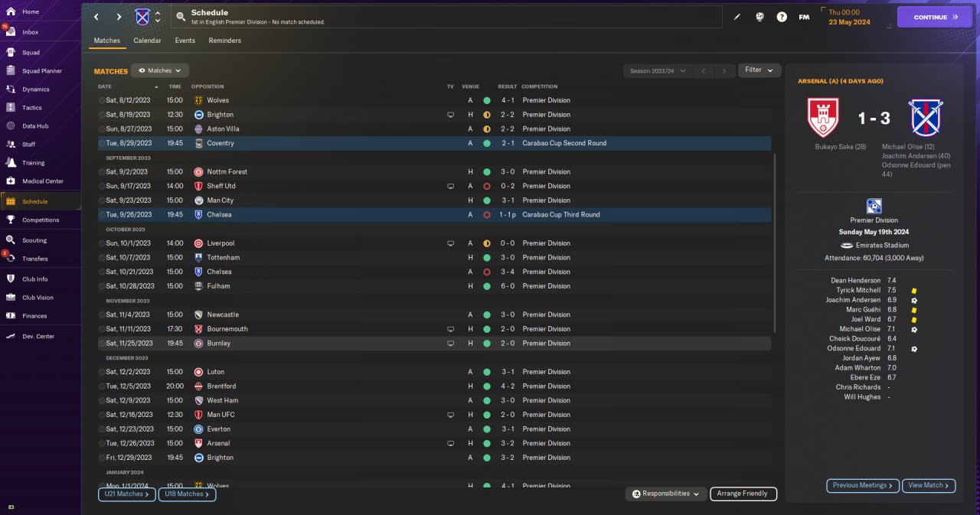Switch to the Reminders tab

[x=224, y=41]
